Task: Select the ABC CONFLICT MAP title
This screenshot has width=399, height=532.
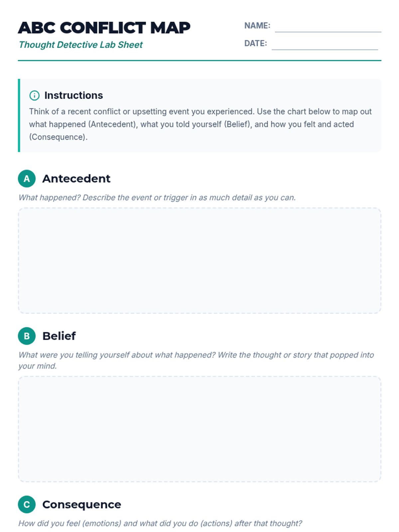Action: pos(104,28)
